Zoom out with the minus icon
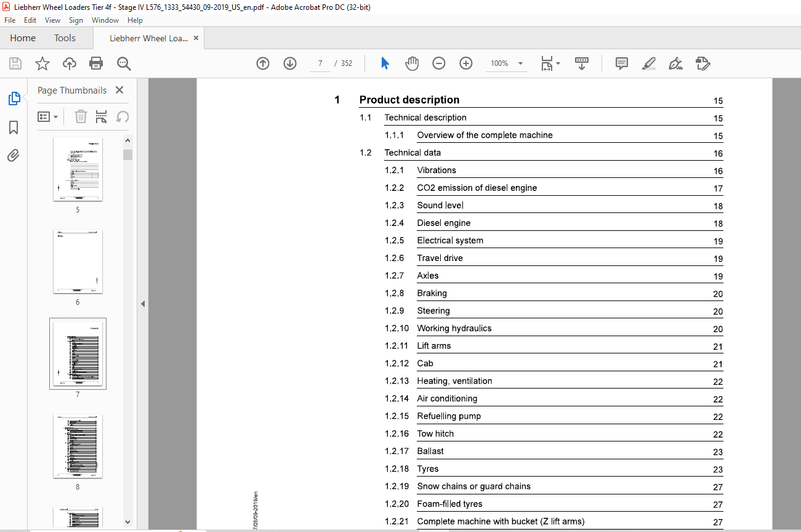Screen dimensions: 801x532 439,63
